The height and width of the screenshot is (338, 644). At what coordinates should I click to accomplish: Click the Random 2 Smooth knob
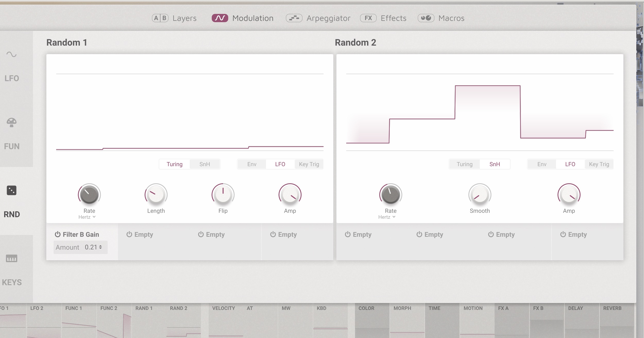(480, 195)
